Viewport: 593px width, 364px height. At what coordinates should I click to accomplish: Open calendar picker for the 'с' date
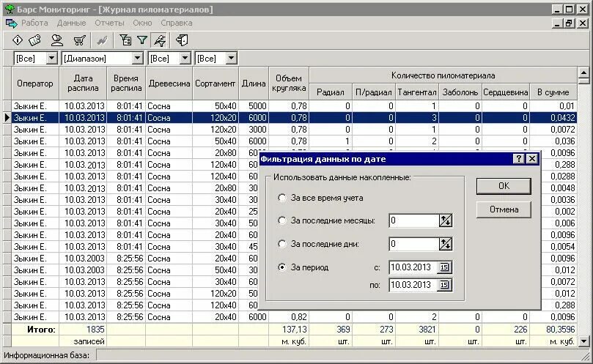(x=444, y=267)
